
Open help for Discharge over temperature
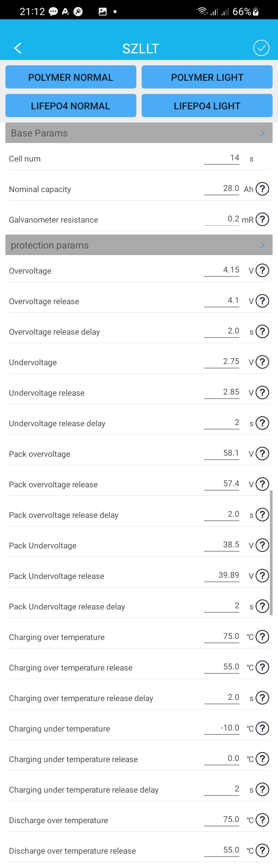pyautogui.click(x=263, y=820)
